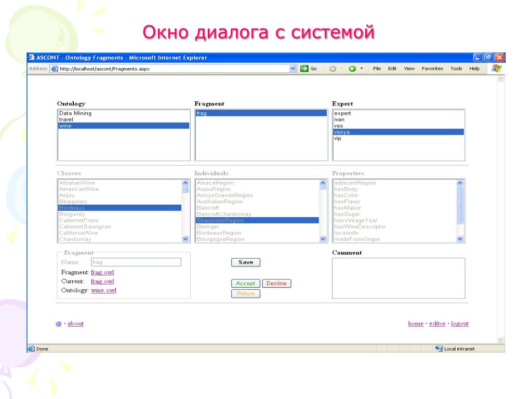Open the wine.owl ontology link
Viewport: 532px width, 399px height.
103,290
